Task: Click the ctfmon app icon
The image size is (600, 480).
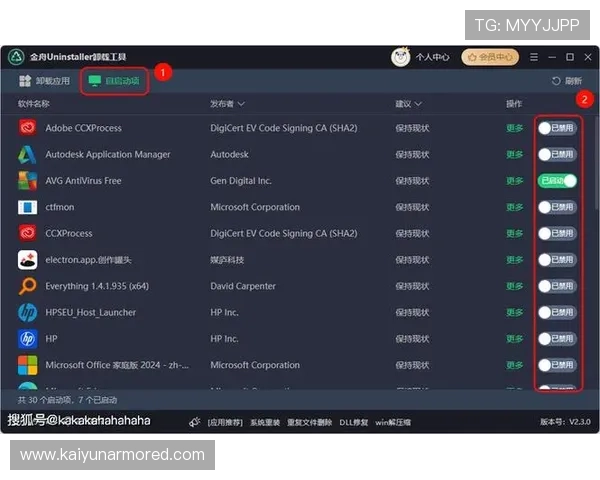Action: 28,207
